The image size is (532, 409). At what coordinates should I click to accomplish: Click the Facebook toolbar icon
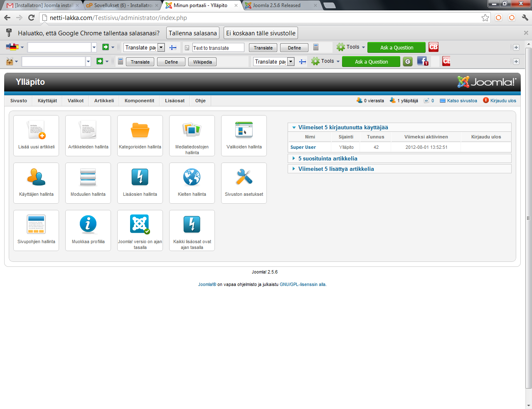(x=422, y=61)
